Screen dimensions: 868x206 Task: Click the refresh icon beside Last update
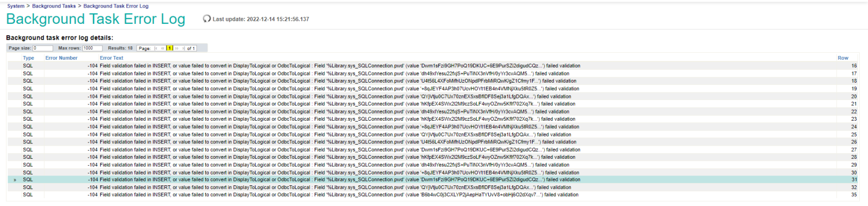207,18
